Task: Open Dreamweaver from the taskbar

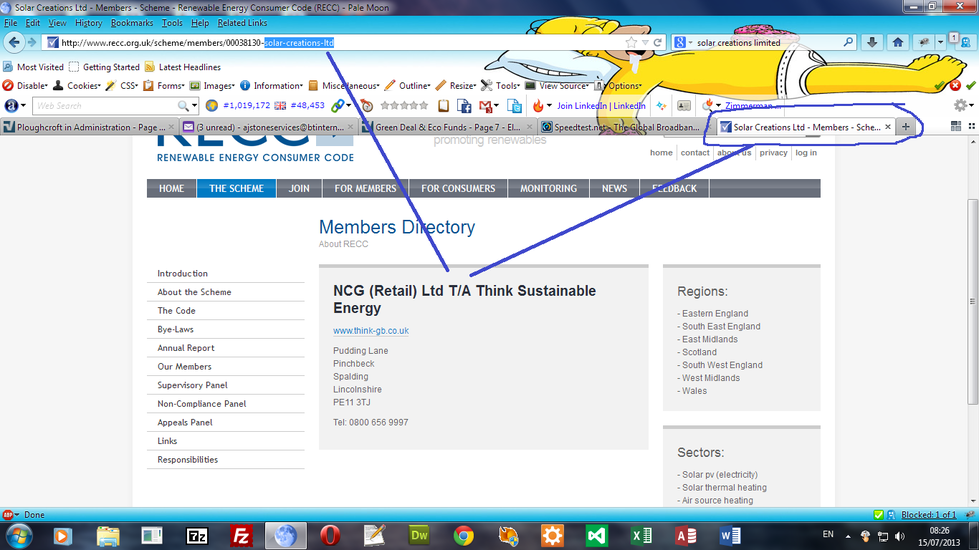Action: tap(418, 536)
